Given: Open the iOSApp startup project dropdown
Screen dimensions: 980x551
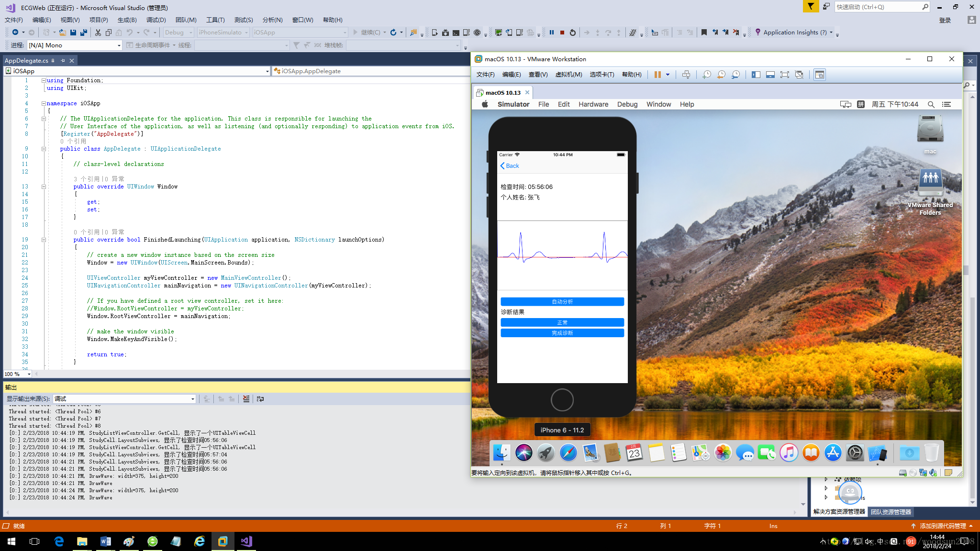Looking at the screenshot, I should 300,33.
